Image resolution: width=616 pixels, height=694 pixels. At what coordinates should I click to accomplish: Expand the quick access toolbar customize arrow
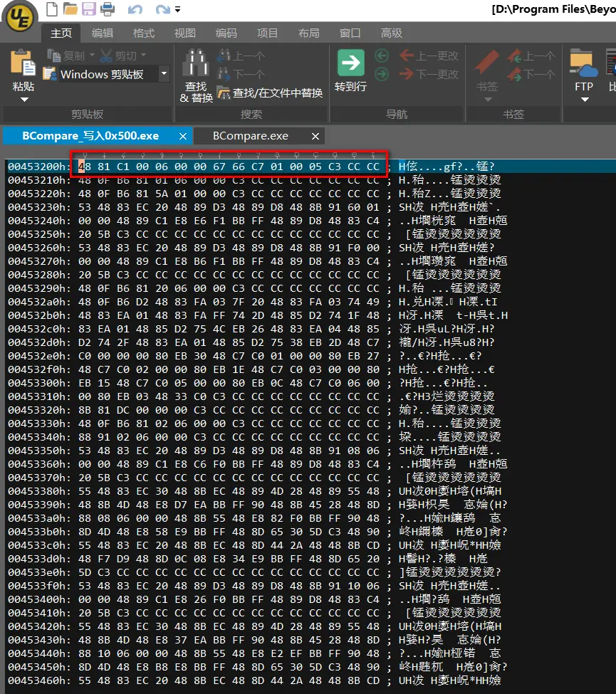tap(177, 10)
